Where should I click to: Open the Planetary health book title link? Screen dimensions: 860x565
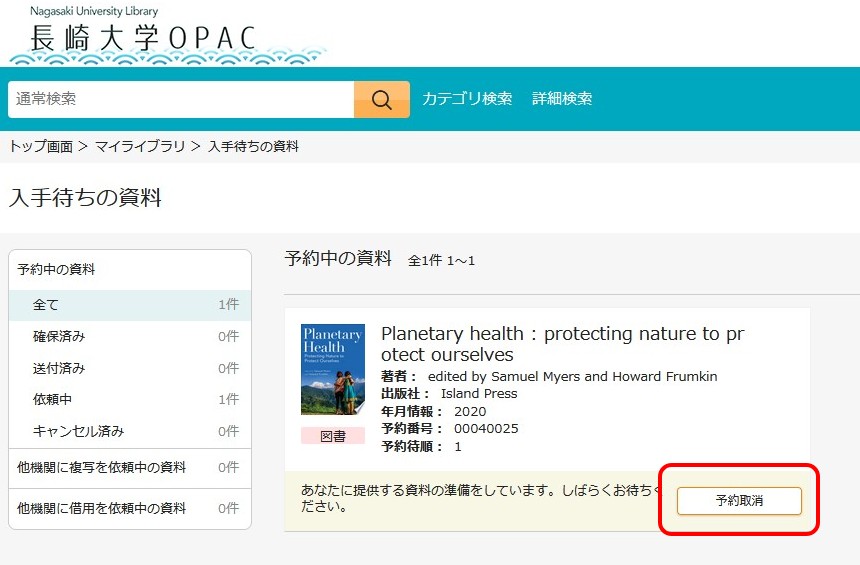point(562,344)
